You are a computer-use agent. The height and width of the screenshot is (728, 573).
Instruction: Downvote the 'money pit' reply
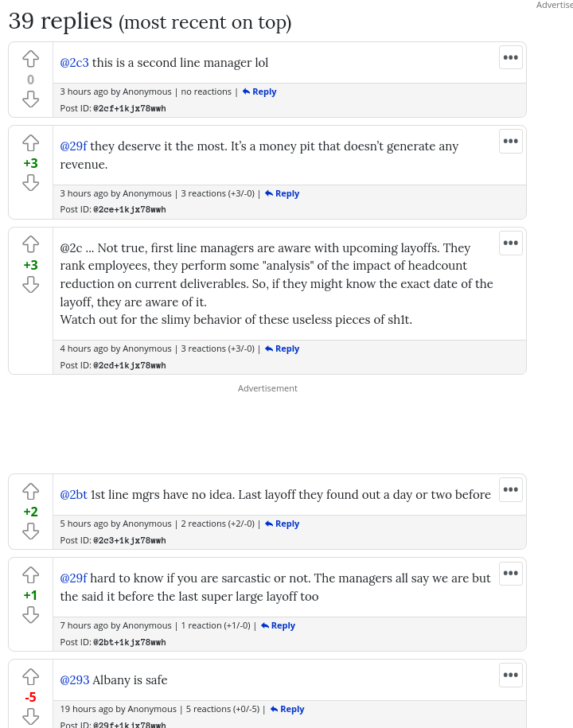coord(30,183)
